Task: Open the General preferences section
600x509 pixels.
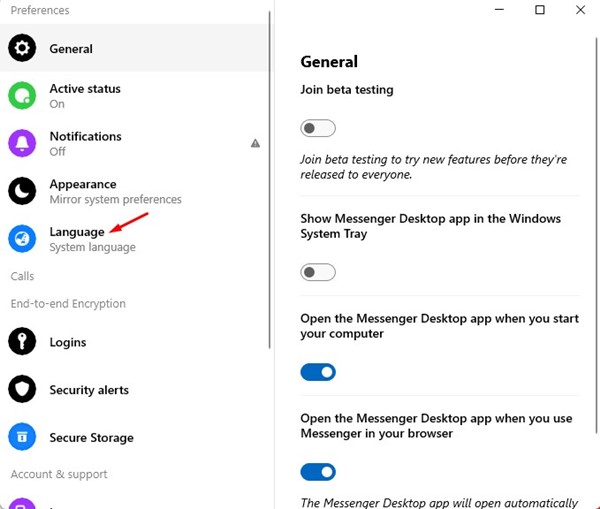Action: tap(134, 48)
